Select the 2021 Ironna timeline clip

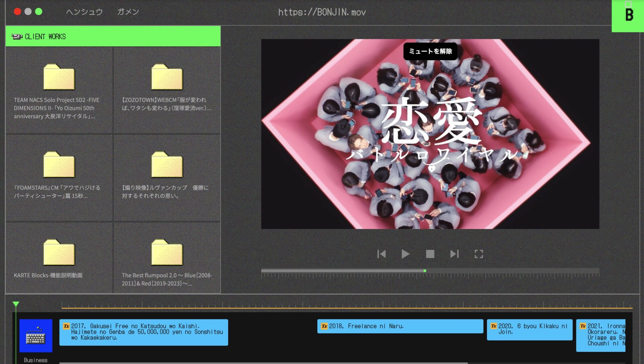[601, 335]
